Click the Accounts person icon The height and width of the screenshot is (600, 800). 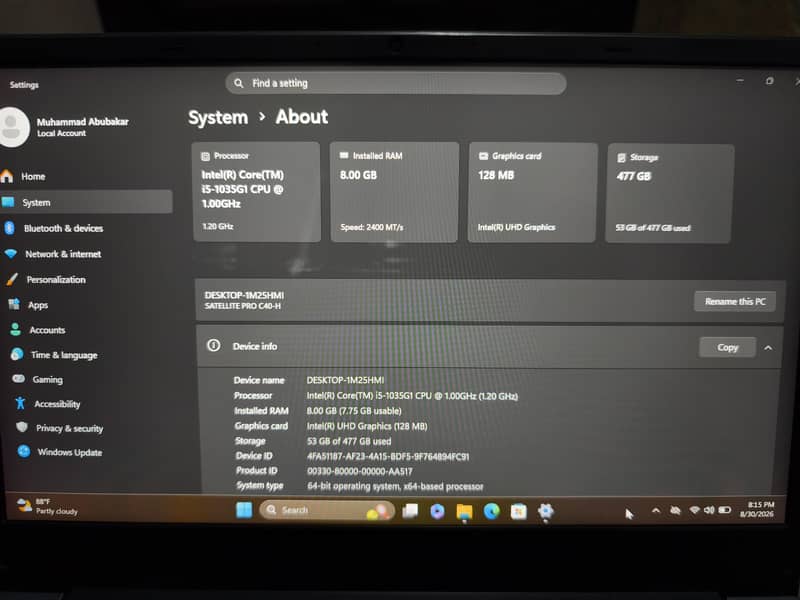pos(15,329)
